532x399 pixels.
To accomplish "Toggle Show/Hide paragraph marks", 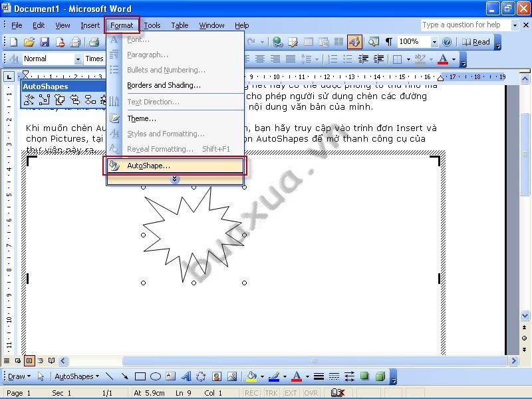I will 389,42.
